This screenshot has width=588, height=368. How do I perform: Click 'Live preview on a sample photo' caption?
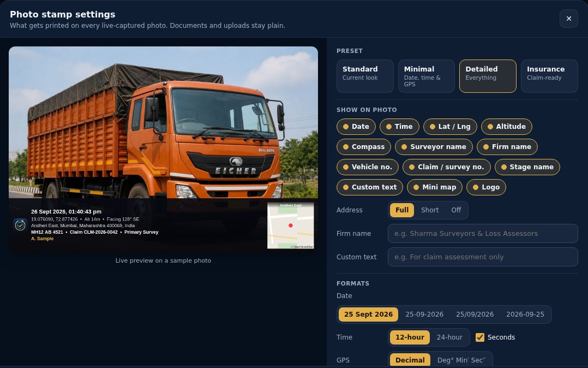click(163, 260)
